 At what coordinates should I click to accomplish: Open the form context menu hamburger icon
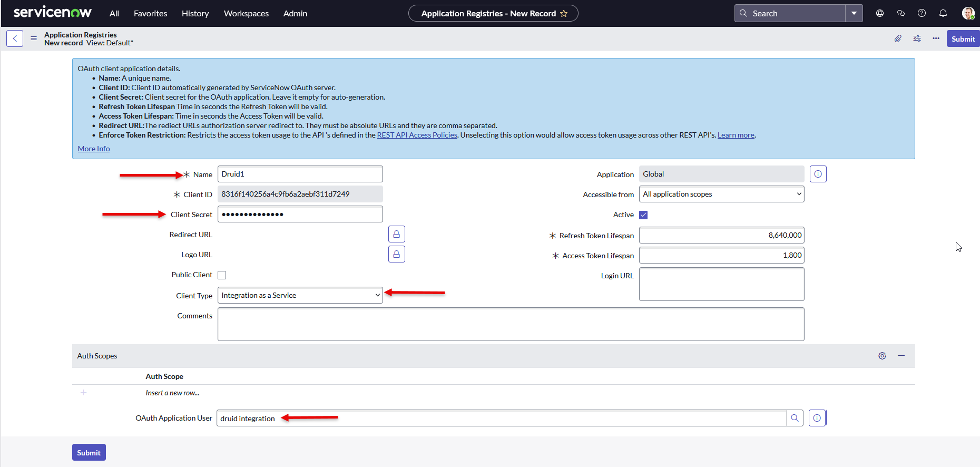coord(34,38)
